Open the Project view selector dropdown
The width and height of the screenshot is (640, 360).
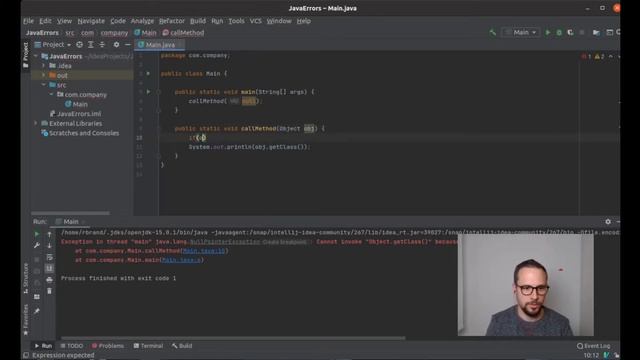coord(53,44)
